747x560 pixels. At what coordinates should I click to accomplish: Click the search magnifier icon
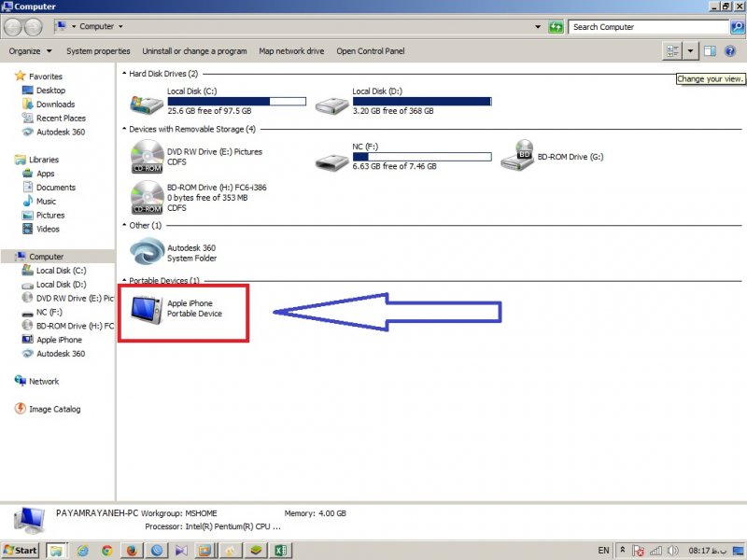coord(737,27)
